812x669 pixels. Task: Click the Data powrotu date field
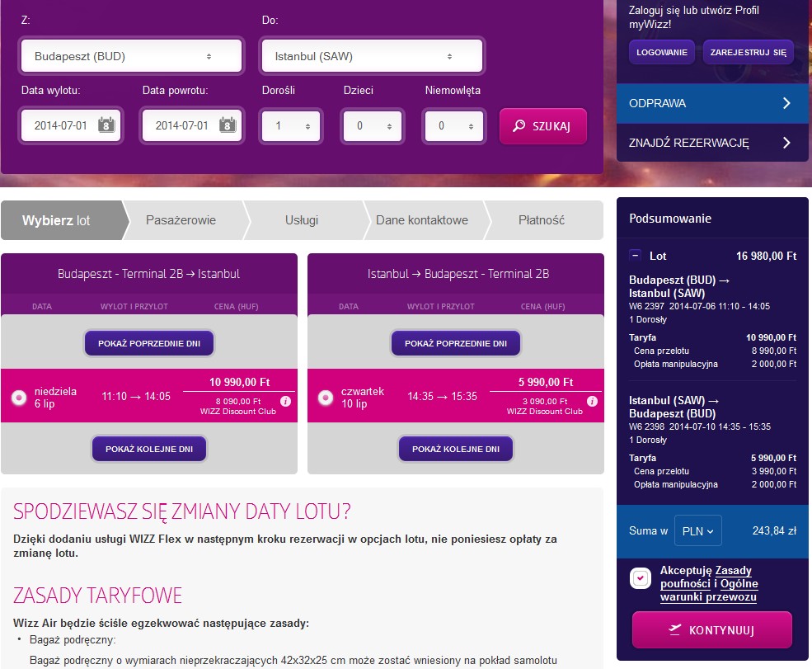tap(191, 125)
